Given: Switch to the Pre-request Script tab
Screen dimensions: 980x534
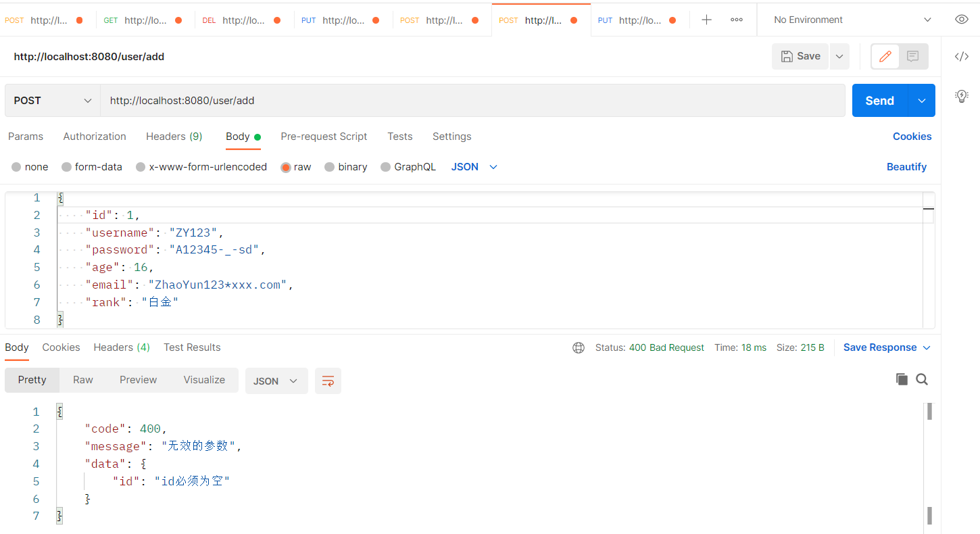Looking at the screenshot, I should click(x=324, y=137).
